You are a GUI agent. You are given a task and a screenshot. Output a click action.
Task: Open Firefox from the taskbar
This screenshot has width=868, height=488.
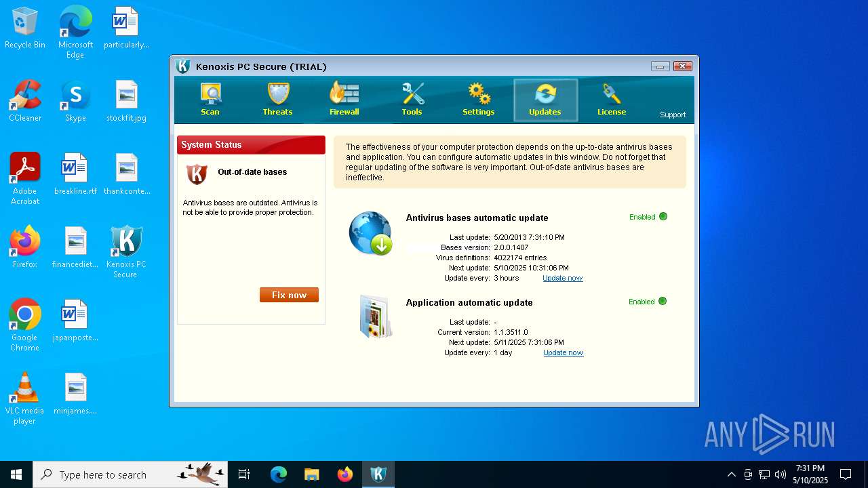(x=345, y=474)
